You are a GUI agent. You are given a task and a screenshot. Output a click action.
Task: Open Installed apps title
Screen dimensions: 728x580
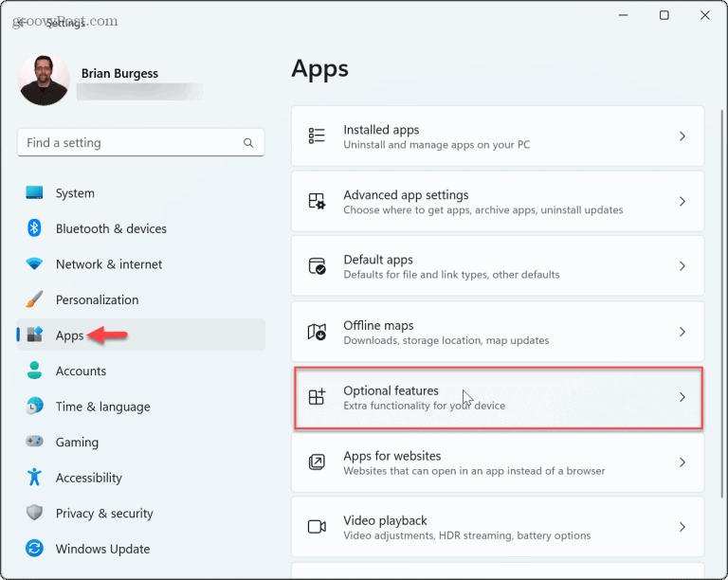coord(381,130)
